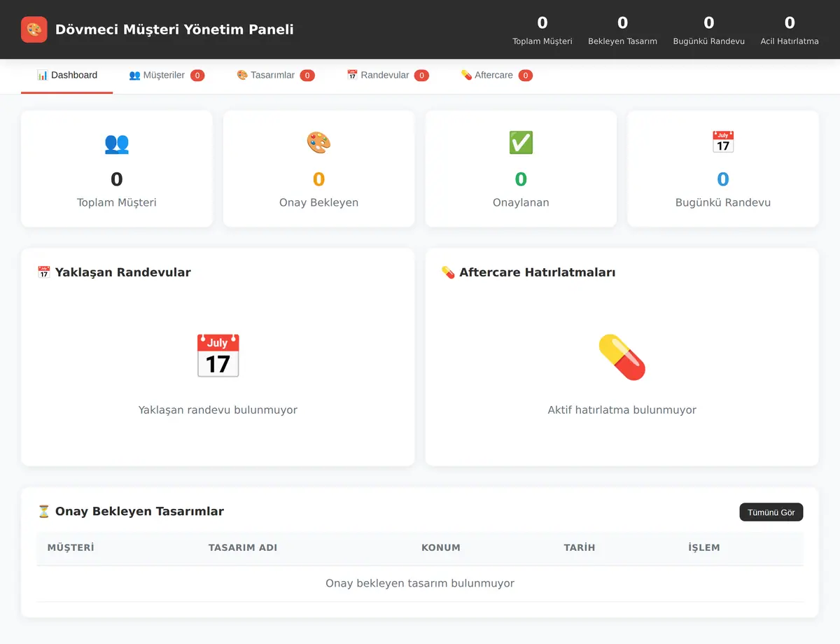Switch to the Müşteriler tab
Screen dimensions: 840x644
pos(167,75)
